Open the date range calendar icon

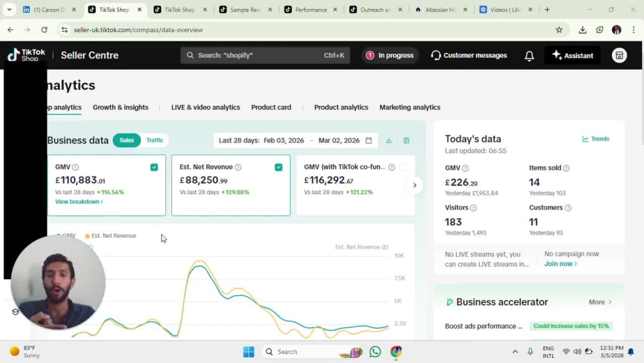point(368,140)
